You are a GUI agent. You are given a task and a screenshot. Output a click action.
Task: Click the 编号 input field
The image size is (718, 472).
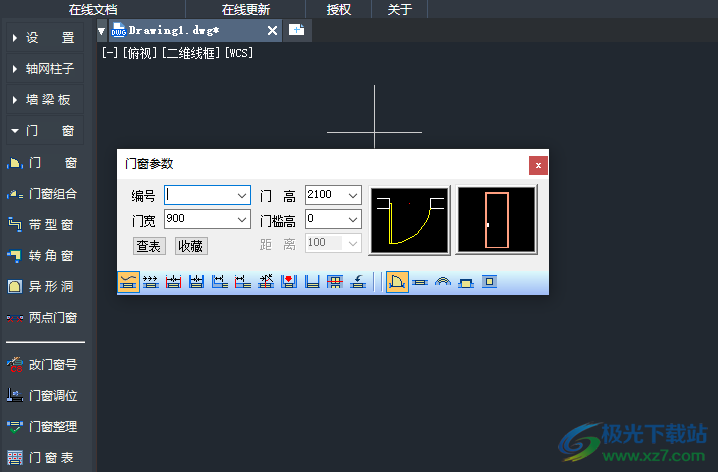pyautogui.click(x=207, y=195)
